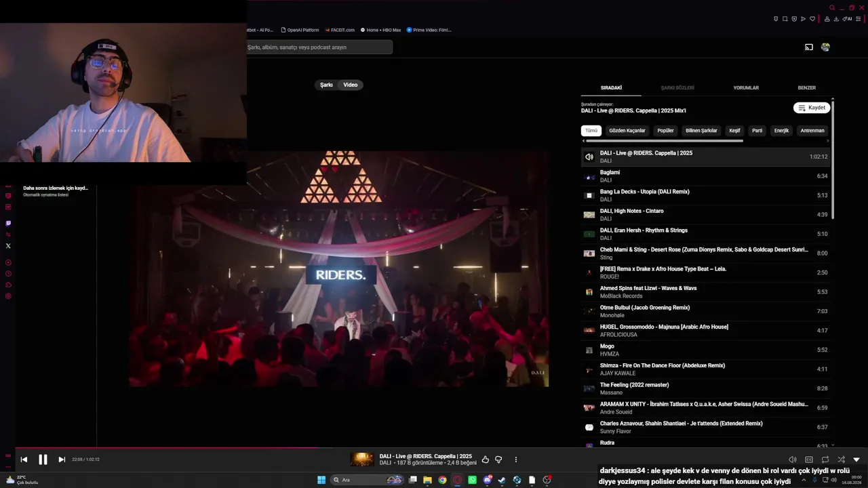Click the Windows taskbar search box
Viewport: 868px width, 488px height.
click(366, 480)
